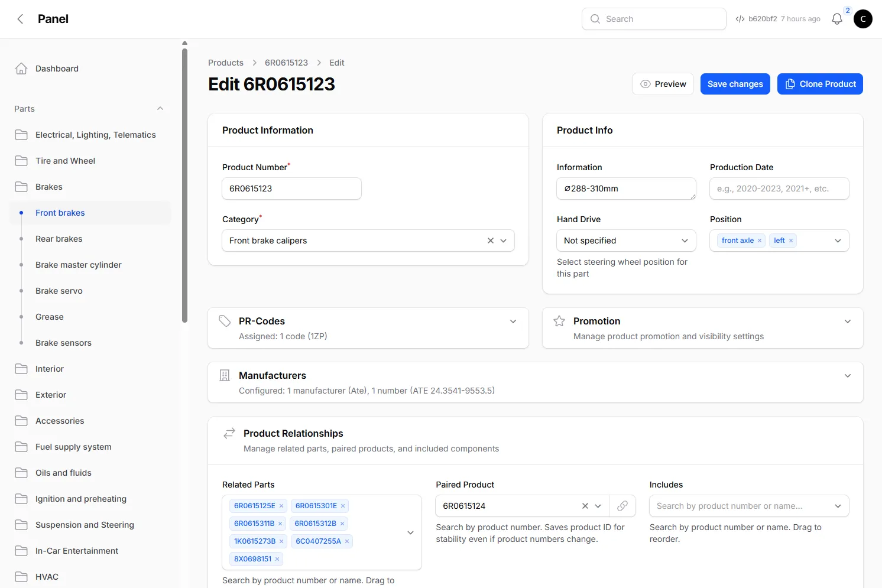Screen dimensions: 882x588
Task: Remove the front axle position tag
Action: click(760, 241)
